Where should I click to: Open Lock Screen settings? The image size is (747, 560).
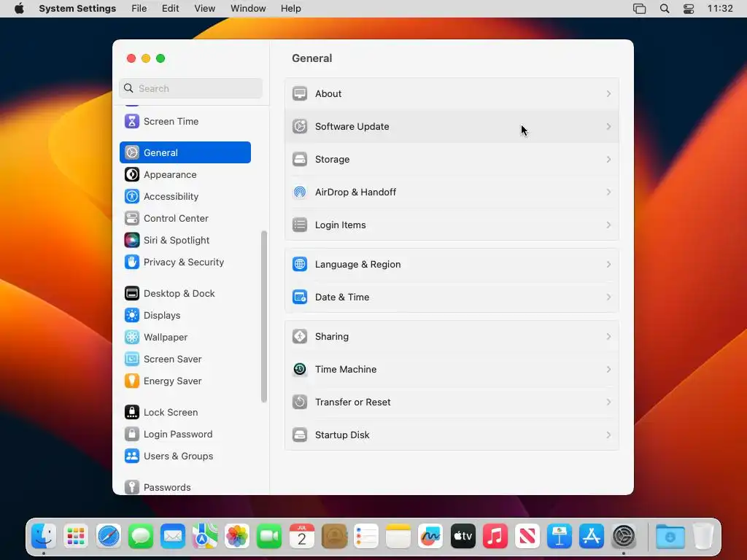(185, 413)
